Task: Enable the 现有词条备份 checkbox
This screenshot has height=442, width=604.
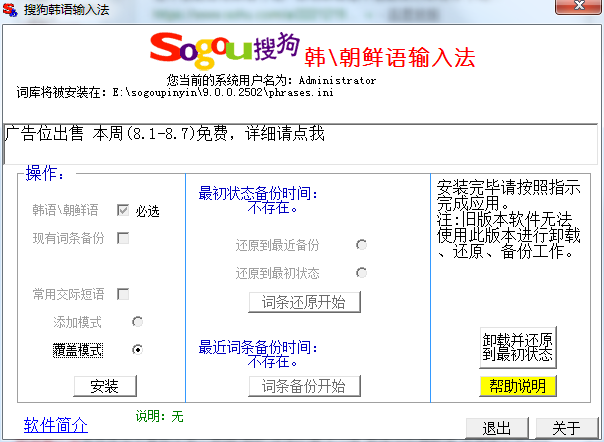Action: tap(123, 238)
